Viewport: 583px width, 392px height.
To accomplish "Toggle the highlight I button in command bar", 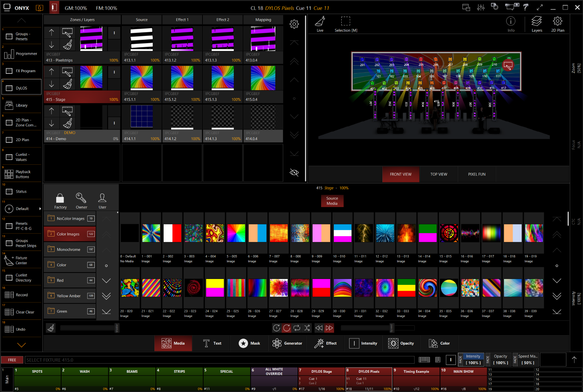I will click(451, 360).
